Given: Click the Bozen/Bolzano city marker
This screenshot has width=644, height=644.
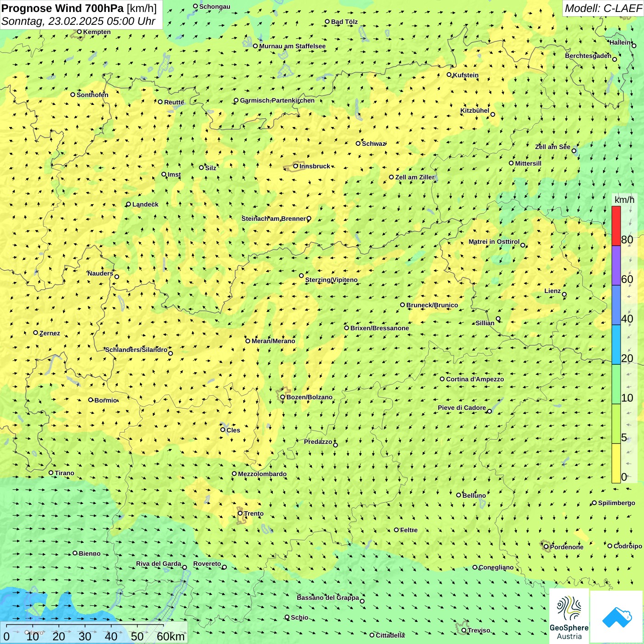Looking at the screenshot, I should (282, 397).
